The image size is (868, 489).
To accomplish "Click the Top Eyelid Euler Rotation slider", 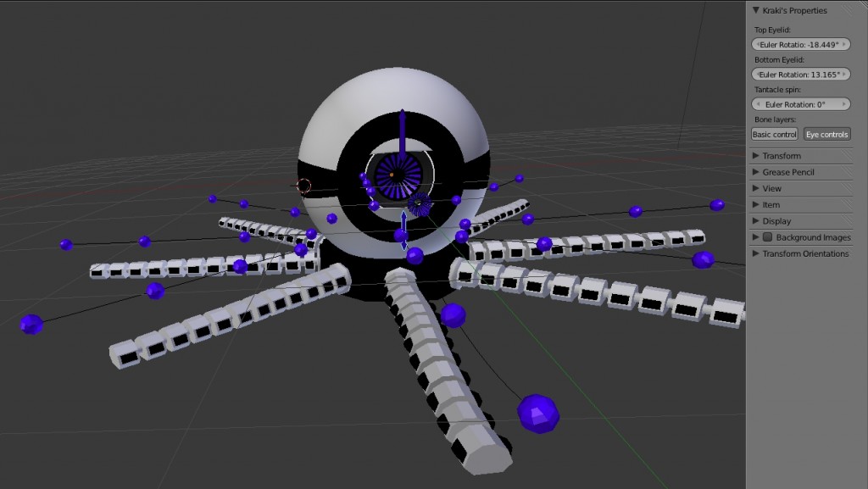I will pos(801,43).
